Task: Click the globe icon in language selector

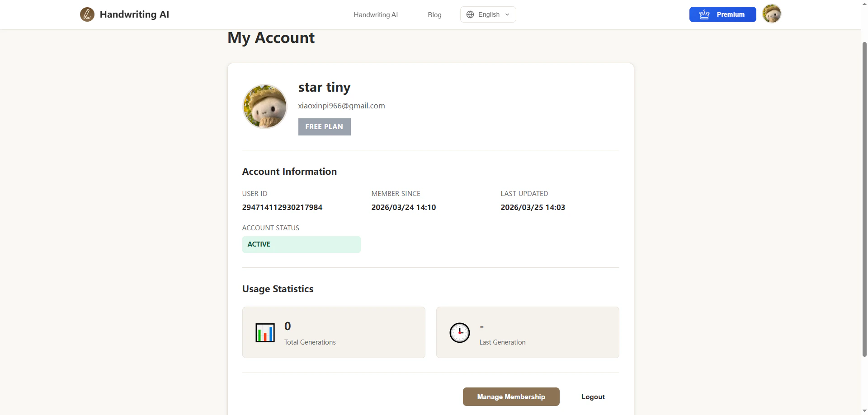Action: click(470, 14)
